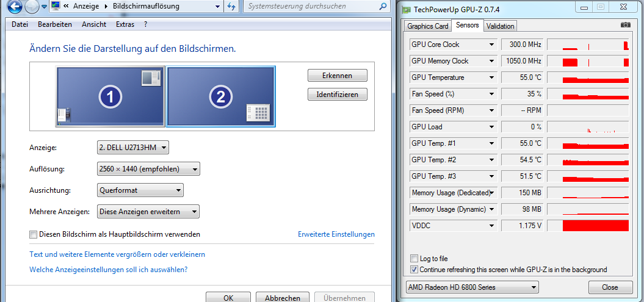Image resolution: width=644 pixels, height=302 pixels.
Task: Click the VDDC red history graph
Action: (588, 226)
